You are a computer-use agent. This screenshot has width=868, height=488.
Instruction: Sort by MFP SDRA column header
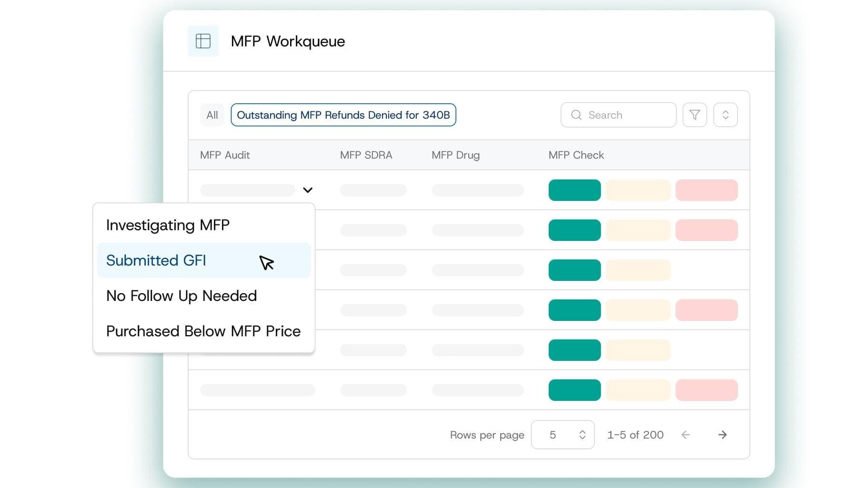(x=366, y=155)
